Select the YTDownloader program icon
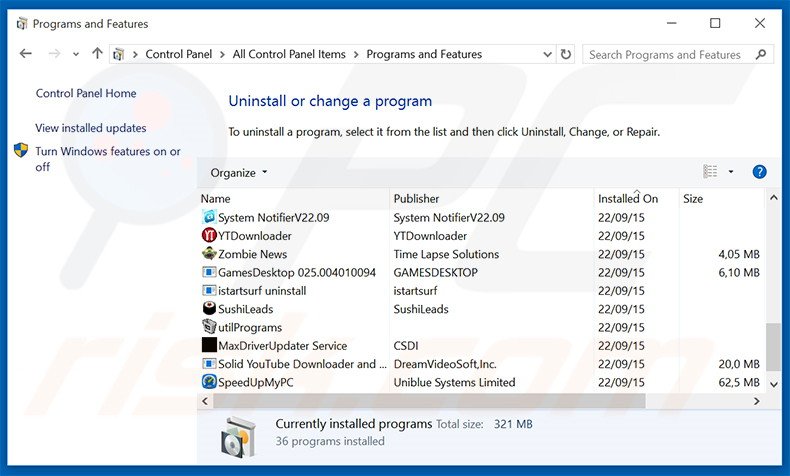This screenshot has height=476, width=790. (209, 235)
